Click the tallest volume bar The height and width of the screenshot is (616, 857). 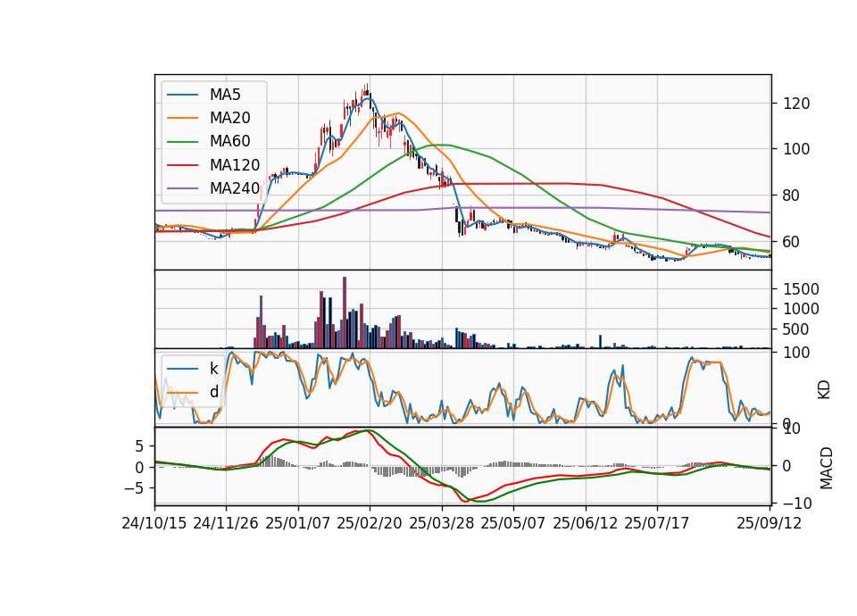(x=345, y=312)
